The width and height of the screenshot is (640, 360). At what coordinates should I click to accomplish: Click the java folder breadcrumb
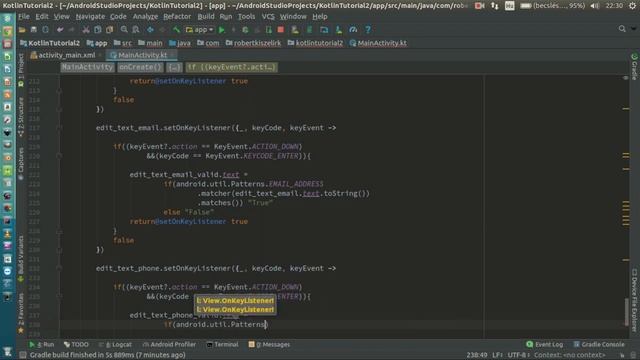180,43
